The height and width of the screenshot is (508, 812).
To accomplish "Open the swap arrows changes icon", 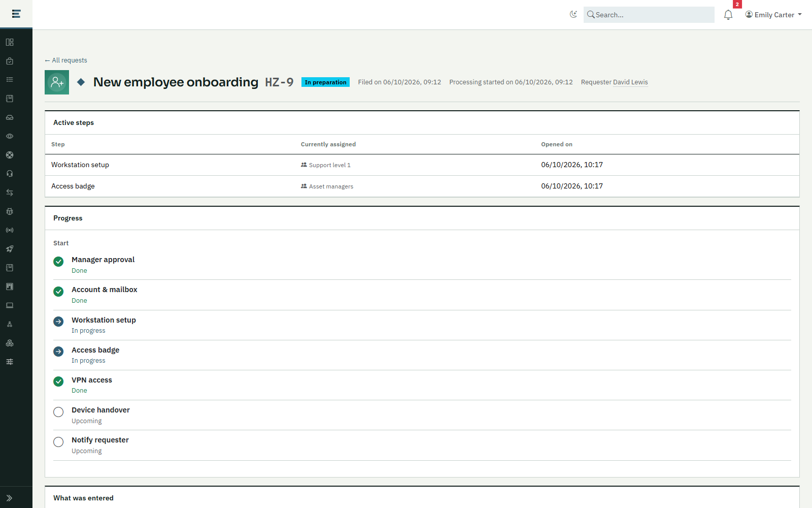I will pos(10,193).
